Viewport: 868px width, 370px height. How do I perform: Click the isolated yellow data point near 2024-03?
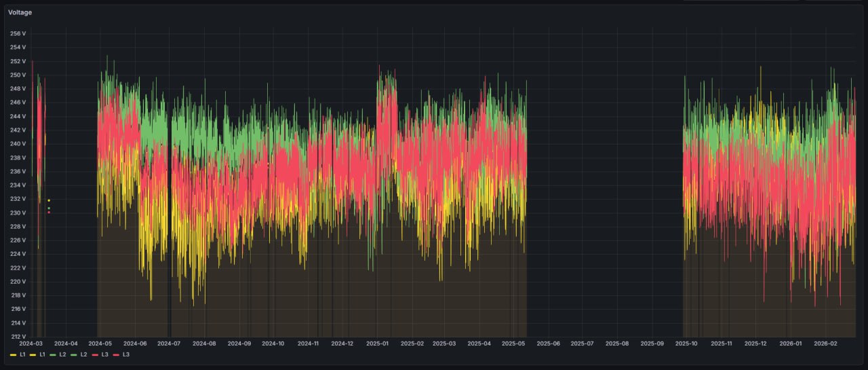49,200
